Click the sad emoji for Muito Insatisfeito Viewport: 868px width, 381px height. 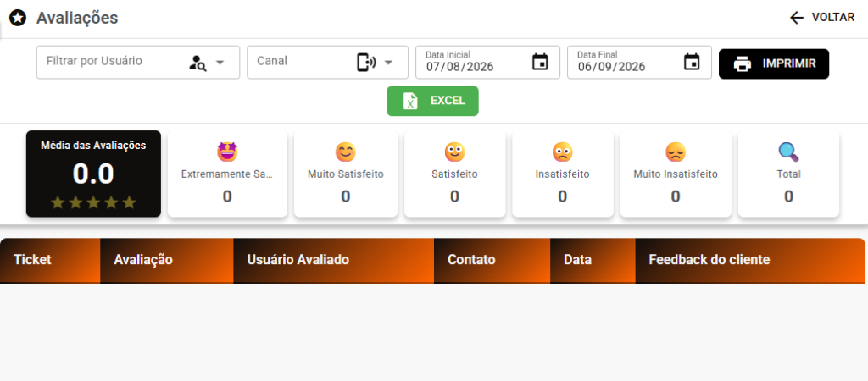point(676,152)
